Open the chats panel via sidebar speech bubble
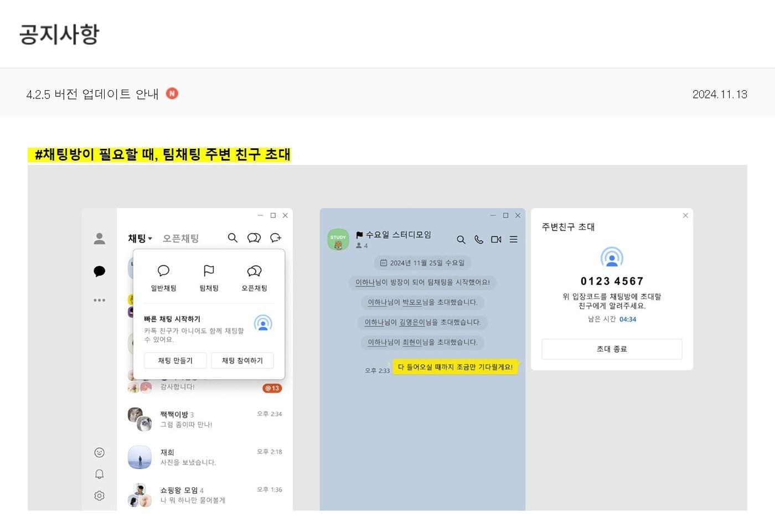This screenshot has width=775, height=532. point(100,271)
